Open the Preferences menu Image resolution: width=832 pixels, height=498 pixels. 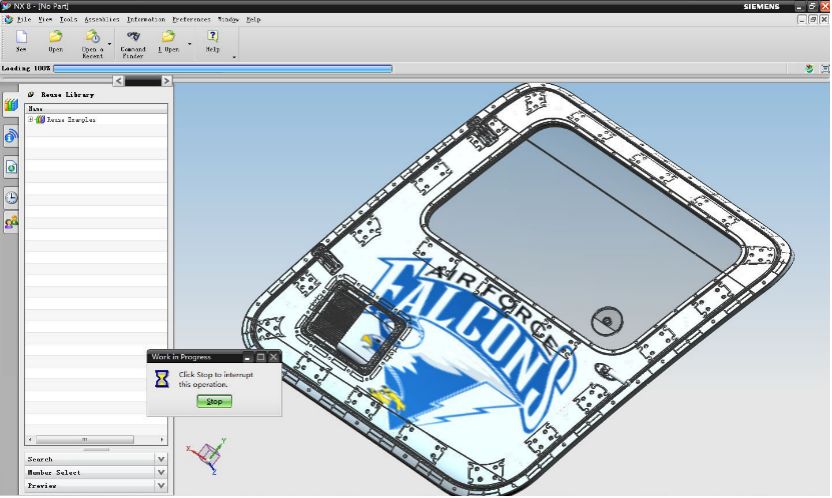tap(192, 20)
